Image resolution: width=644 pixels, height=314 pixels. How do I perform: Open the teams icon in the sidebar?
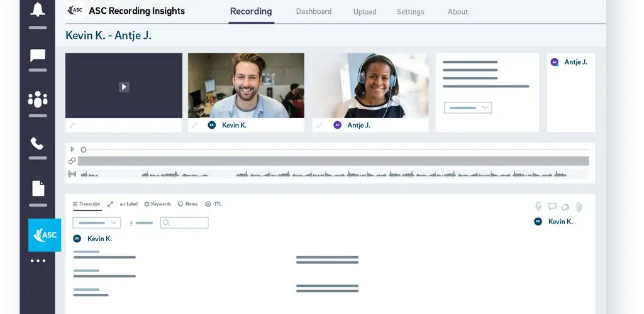click(x=38, y=99)
